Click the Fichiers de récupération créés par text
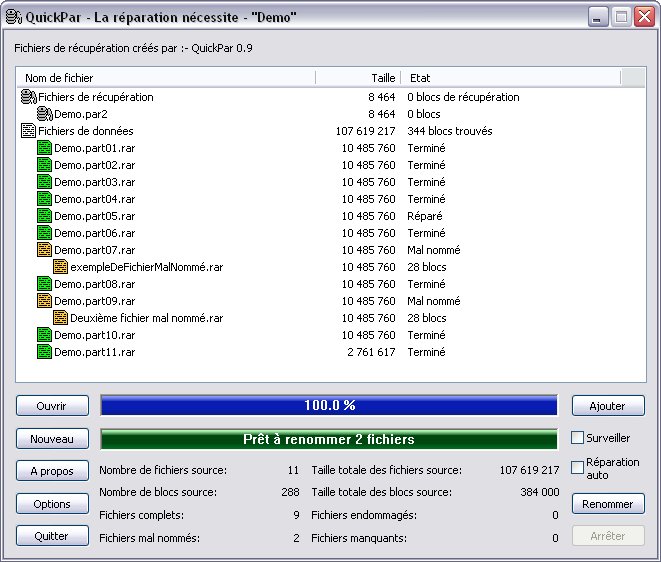 point(133,48)
